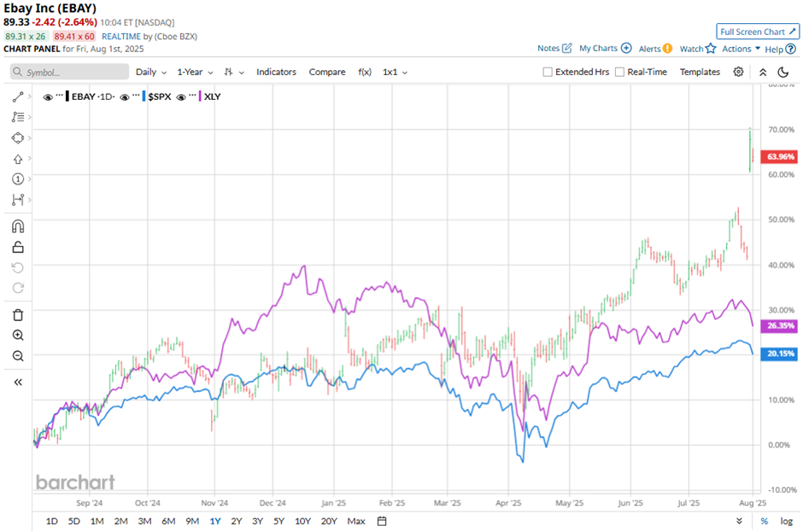Open the EBAY series options ellipsis

(x=60, y=96)
